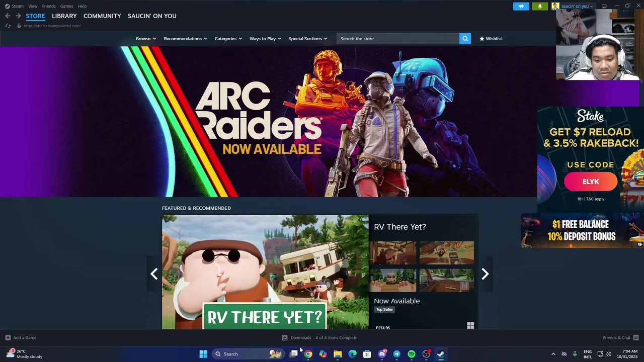Open Google Chrome from the taskbar
Viewport: 644px width, 362px height.
308,354
